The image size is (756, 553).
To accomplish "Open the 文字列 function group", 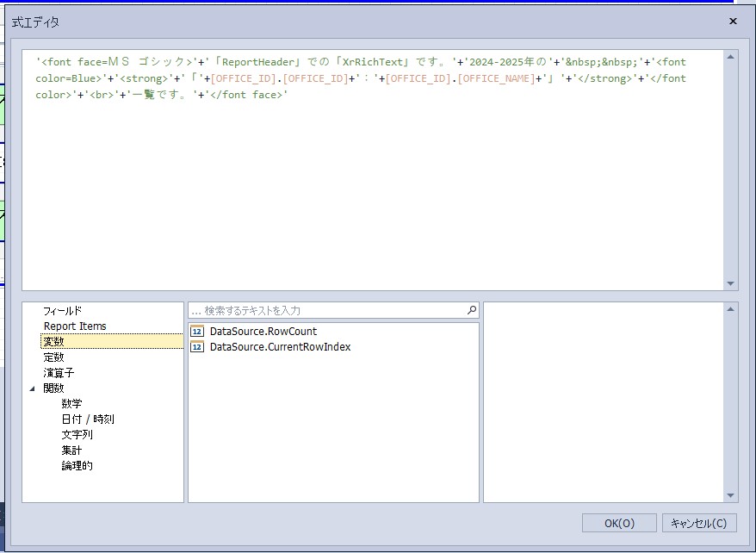I will point(77,435).
